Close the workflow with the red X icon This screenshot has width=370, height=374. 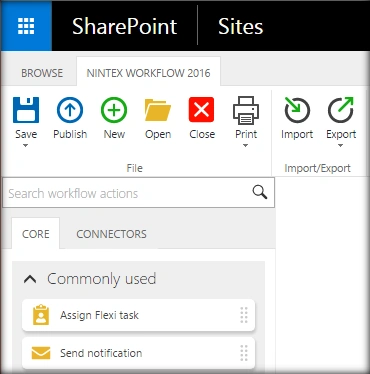[202, 110]
